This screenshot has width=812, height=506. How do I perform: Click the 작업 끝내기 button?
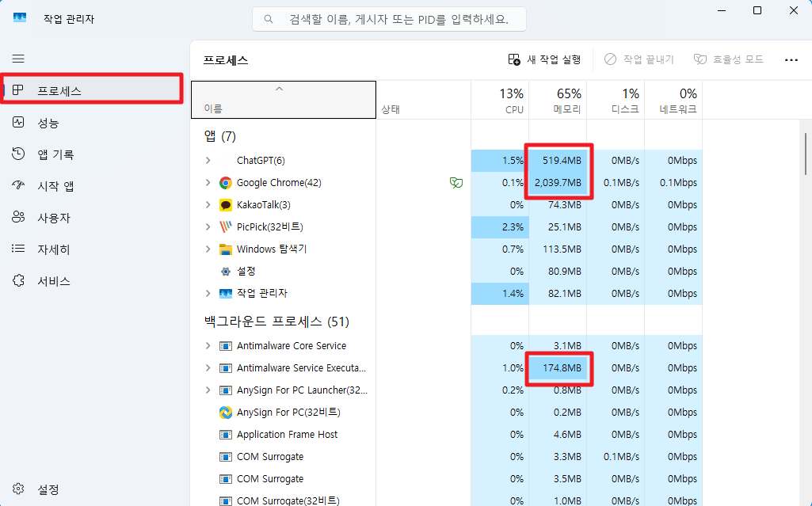tap(639, 59)
